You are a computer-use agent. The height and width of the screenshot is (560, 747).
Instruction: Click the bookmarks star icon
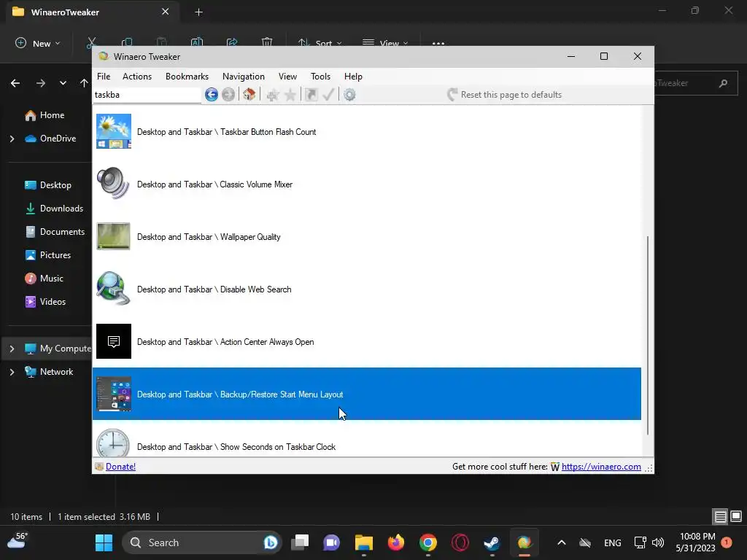pos(290,95)
